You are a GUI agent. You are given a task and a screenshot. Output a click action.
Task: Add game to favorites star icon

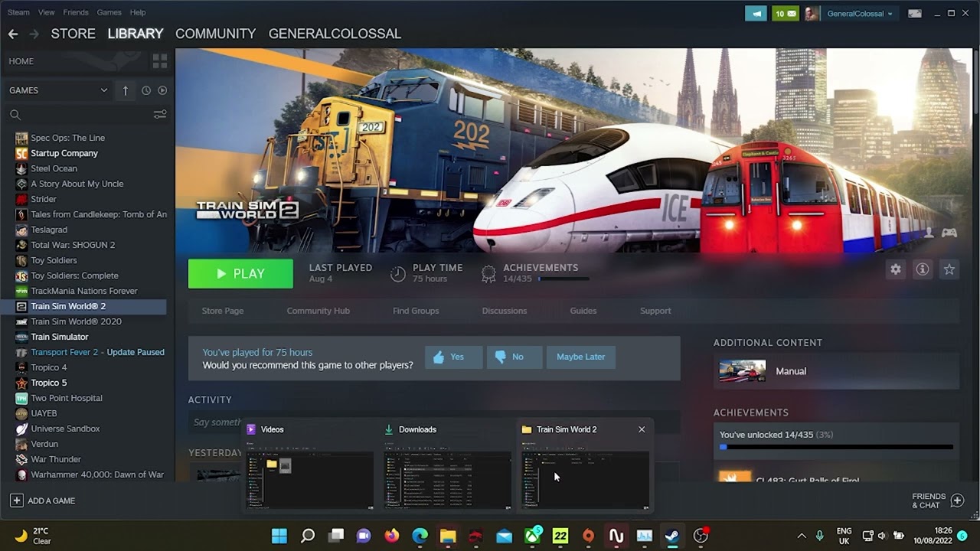point(949,269)
